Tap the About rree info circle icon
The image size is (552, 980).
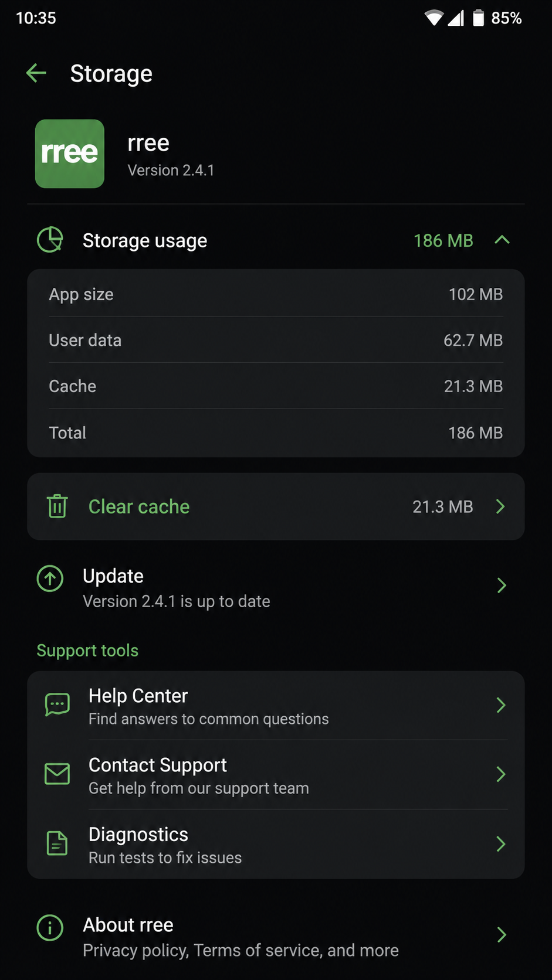point(50,928)
